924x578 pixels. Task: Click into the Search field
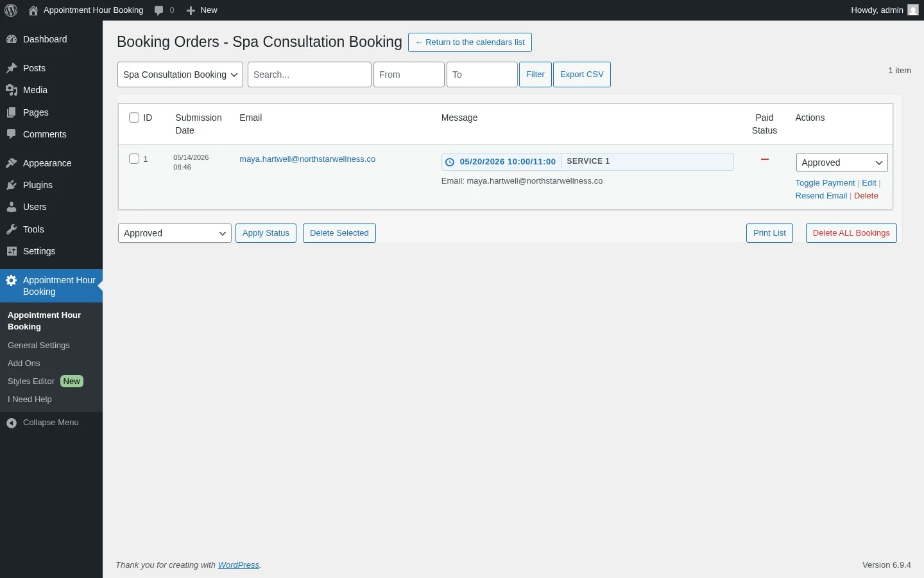309,74
